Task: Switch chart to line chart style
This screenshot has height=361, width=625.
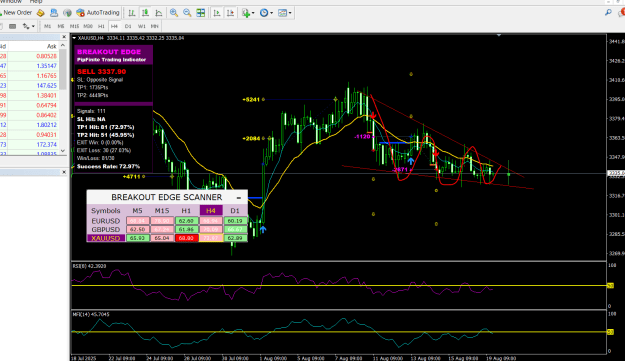Action: pos(159,13)
